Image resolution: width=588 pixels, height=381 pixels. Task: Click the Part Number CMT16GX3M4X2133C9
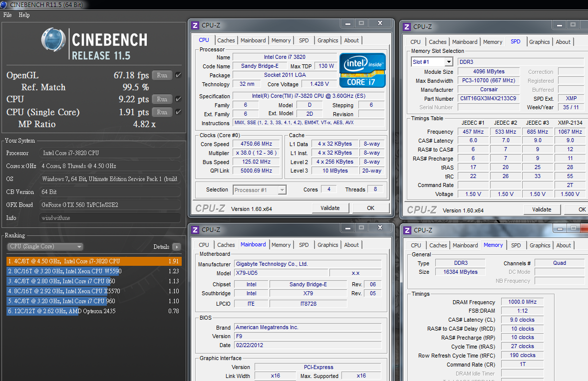click(488, 99)
